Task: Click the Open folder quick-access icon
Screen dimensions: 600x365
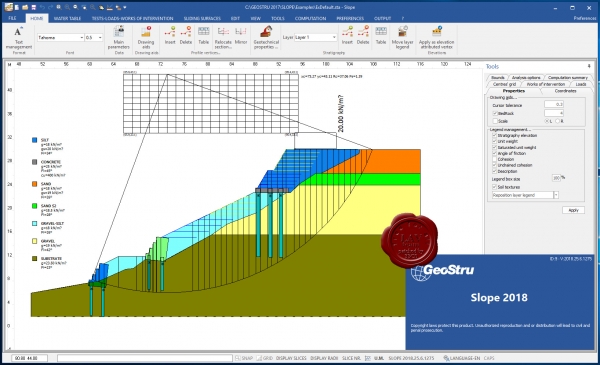Action: (25, 7)
